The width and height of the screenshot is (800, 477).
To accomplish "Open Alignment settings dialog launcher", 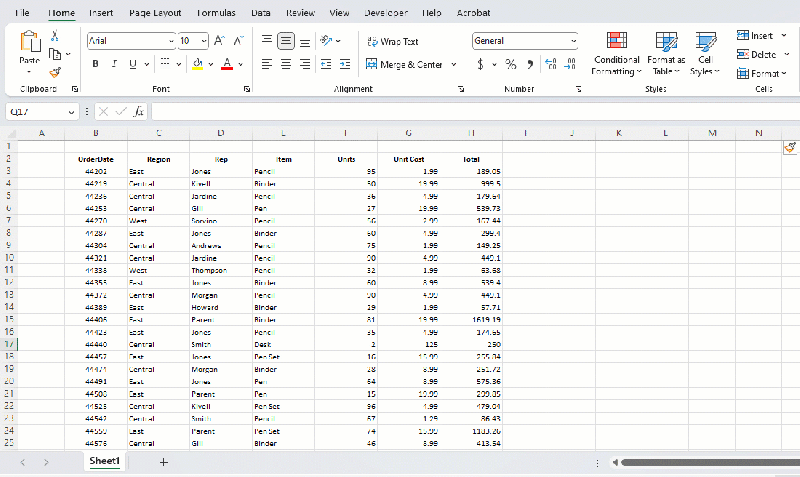I will click(x=461, y=89).
